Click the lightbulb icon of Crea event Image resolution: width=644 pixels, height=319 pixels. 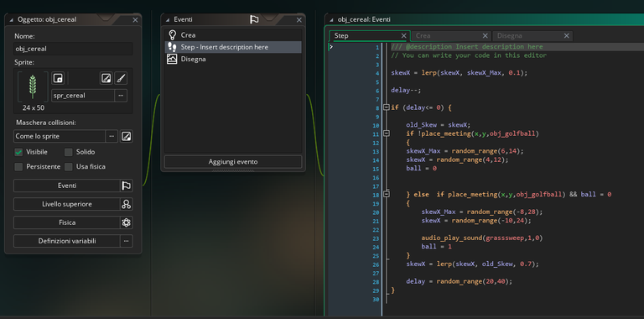173,35
